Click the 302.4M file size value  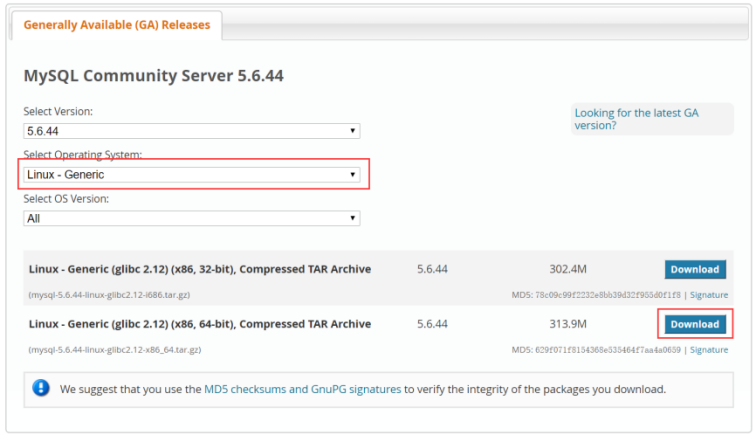pyautogui.click(x=568, y=269)
